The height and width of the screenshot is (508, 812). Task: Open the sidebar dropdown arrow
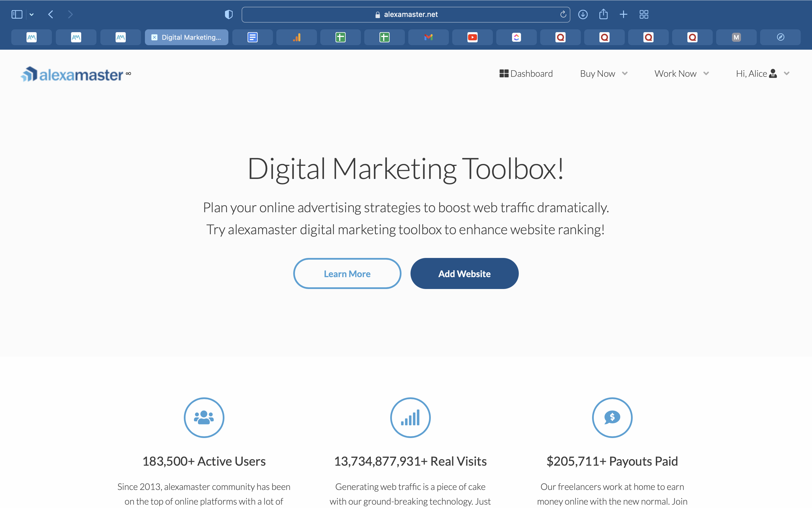click(32, 14)
